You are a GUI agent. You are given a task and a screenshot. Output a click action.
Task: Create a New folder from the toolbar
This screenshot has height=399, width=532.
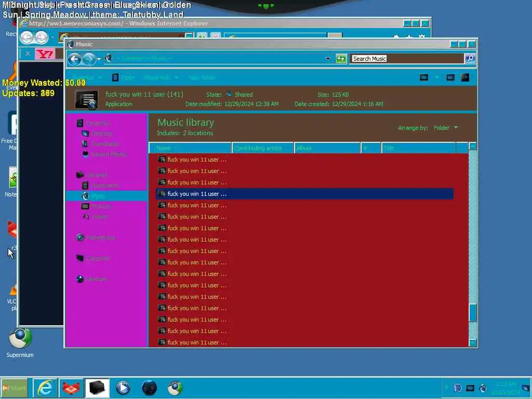pos(202,78)
